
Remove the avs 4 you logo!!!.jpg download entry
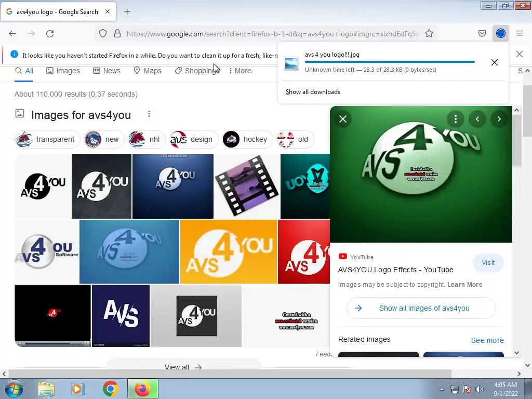[495, 62]
